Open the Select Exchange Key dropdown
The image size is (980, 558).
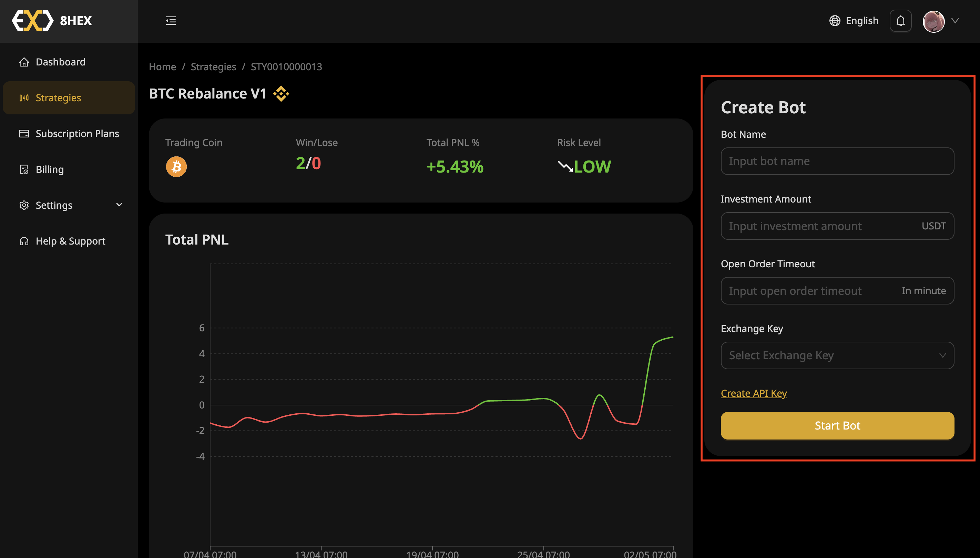(x=837, y=355)
